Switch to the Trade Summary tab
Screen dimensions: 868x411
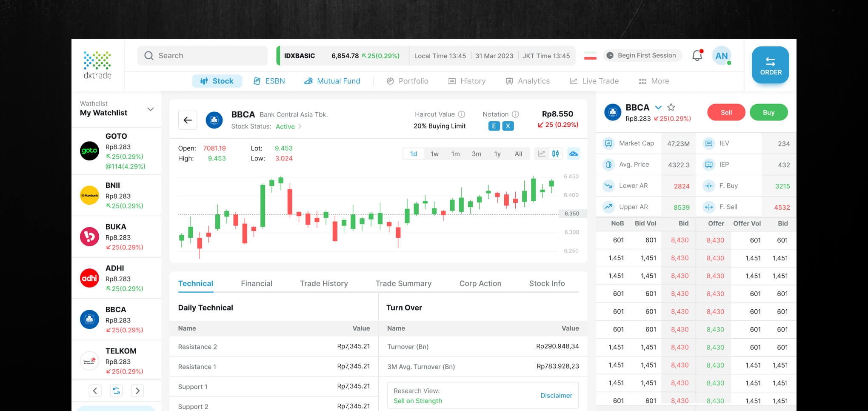coord(403,283)
